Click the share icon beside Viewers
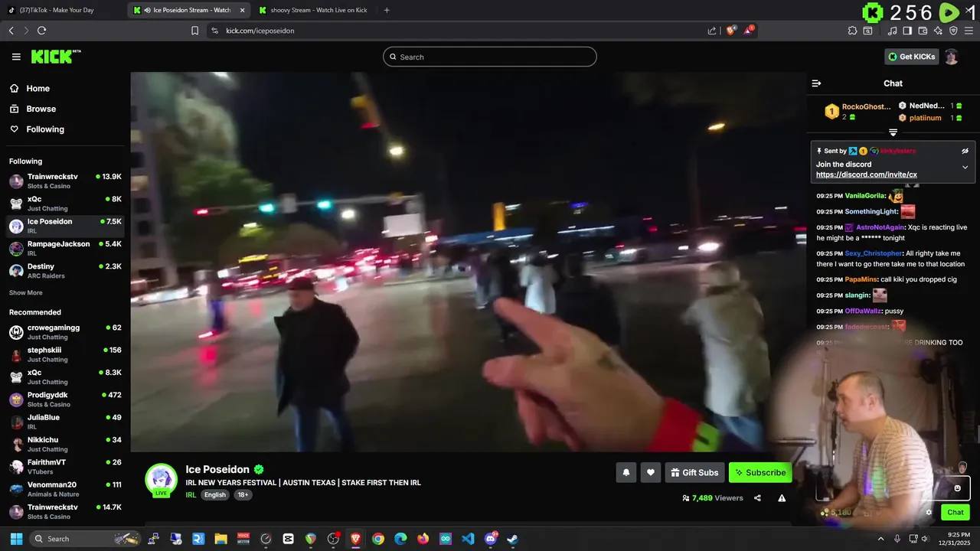This screenshot has width=980, height=551. coord(757,498)
